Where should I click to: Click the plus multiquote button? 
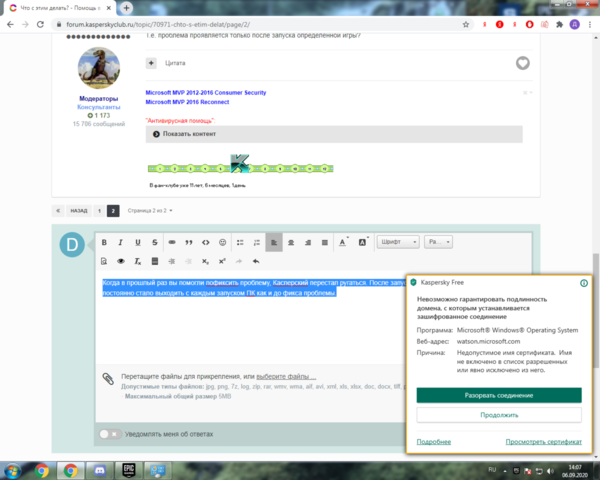pos(151,63)
